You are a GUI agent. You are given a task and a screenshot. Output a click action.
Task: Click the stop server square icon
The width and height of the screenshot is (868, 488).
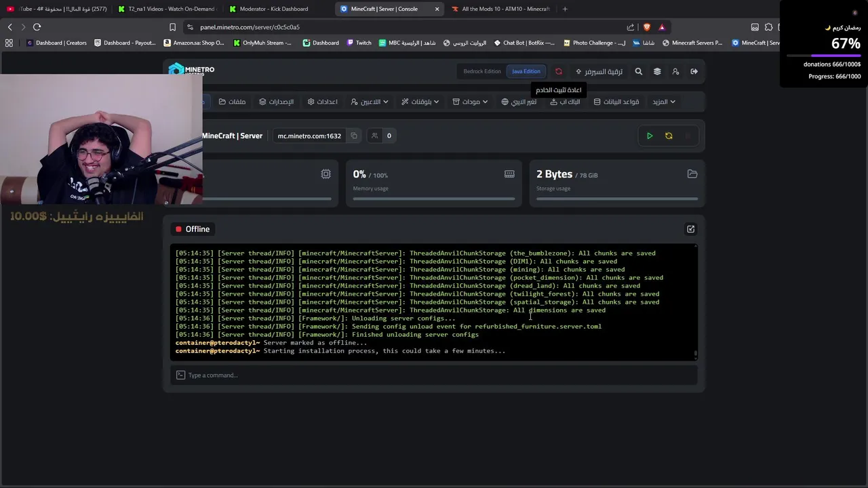tap(688, 136)
